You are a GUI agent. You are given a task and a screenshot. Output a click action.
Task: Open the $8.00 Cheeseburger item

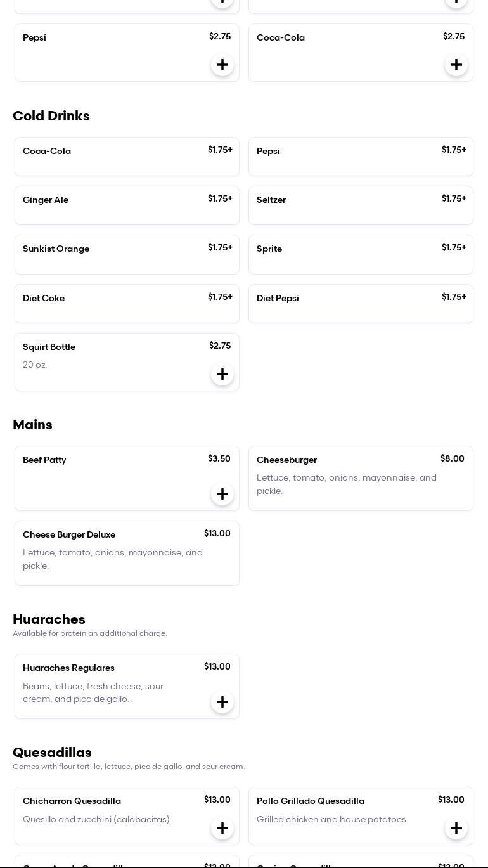[361, 478]
